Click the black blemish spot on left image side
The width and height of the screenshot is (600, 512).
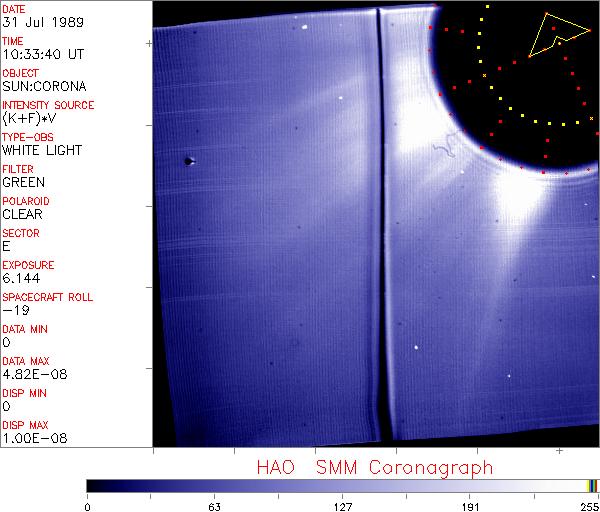click(188, 161)
